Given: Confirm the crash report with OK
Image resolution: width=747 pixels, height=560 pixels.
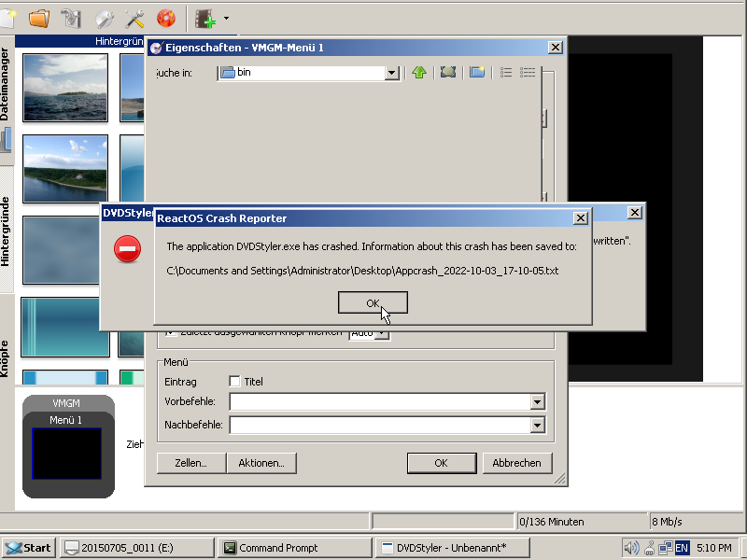Looking at the screenshot, I should pyautogui.click(x=373, y=302).
